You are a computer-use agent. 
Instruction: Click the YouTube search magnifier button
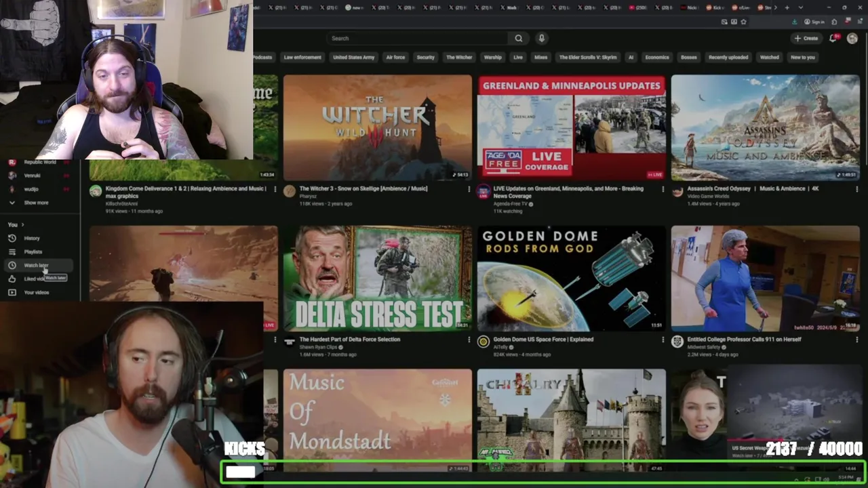[x=519, y=39]
